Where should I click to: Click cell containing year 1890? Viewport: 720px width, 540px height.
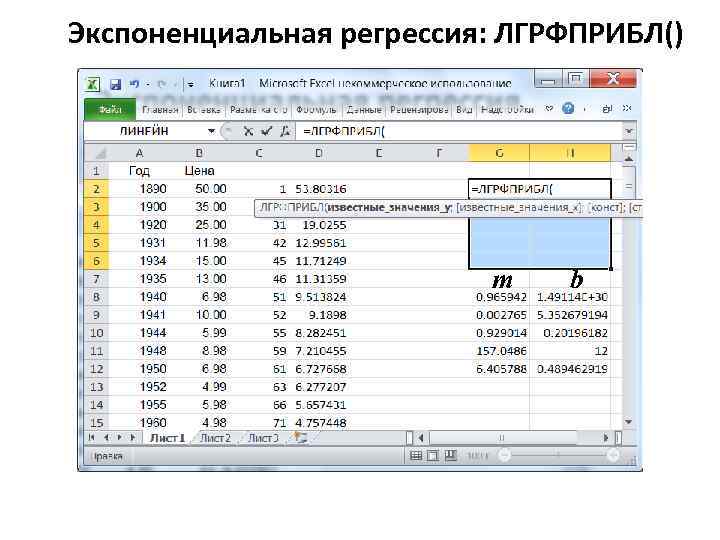(x=139, y=189)
